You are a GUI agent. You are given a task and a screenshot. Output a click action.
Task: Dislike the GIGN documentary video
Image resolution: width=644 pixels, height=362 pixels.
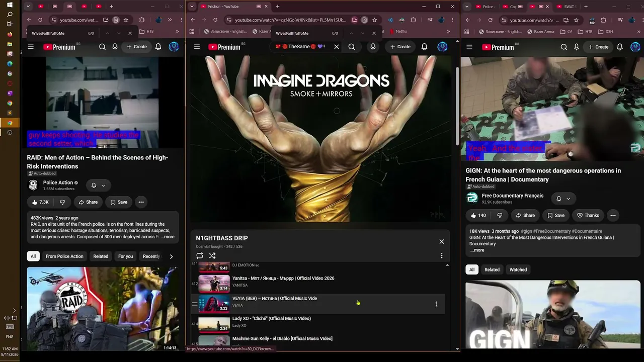[x=500, y=215]
